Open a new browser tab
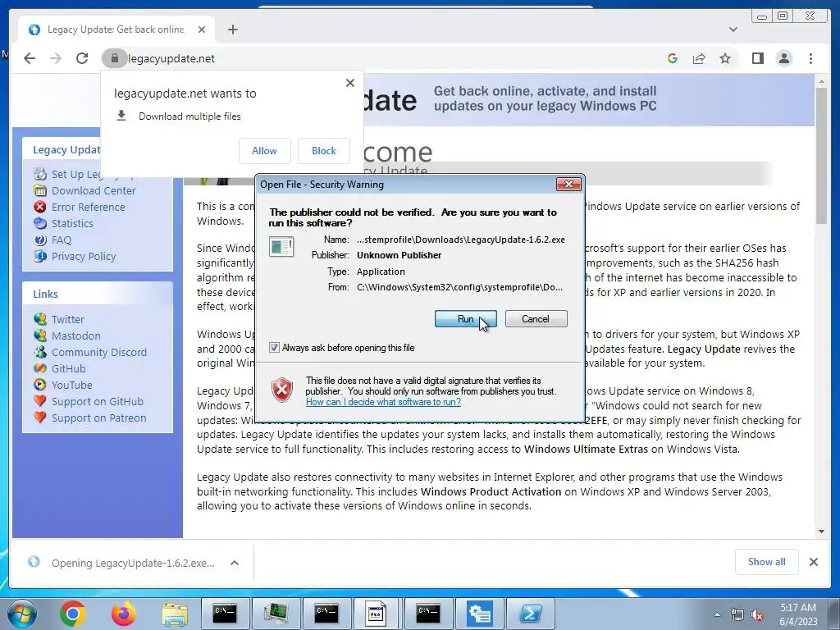Image resolution: width=840 pixels, height=630 pixels. pos(232,30)
